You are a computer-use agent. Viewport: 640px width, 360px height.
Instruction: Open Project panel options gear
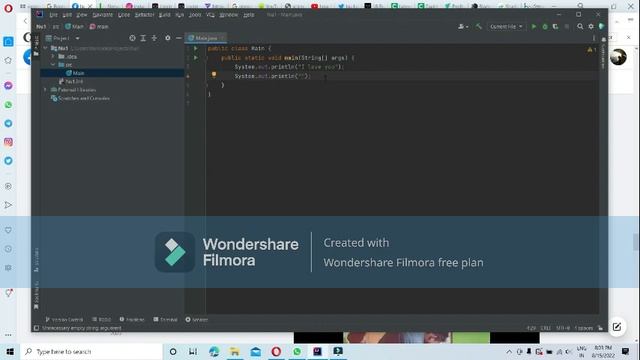168,38
